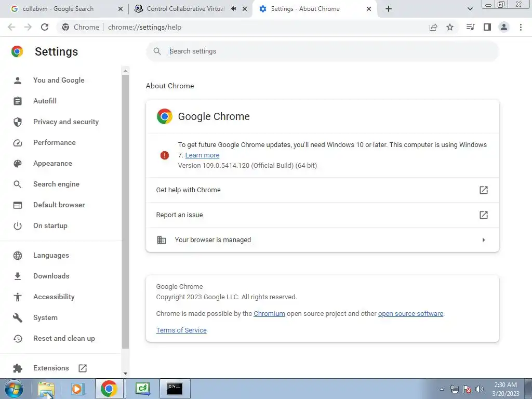Screen dimensions: 532x399
Task: Open Windows Explorer from taskbar
Action: point(46,389)
